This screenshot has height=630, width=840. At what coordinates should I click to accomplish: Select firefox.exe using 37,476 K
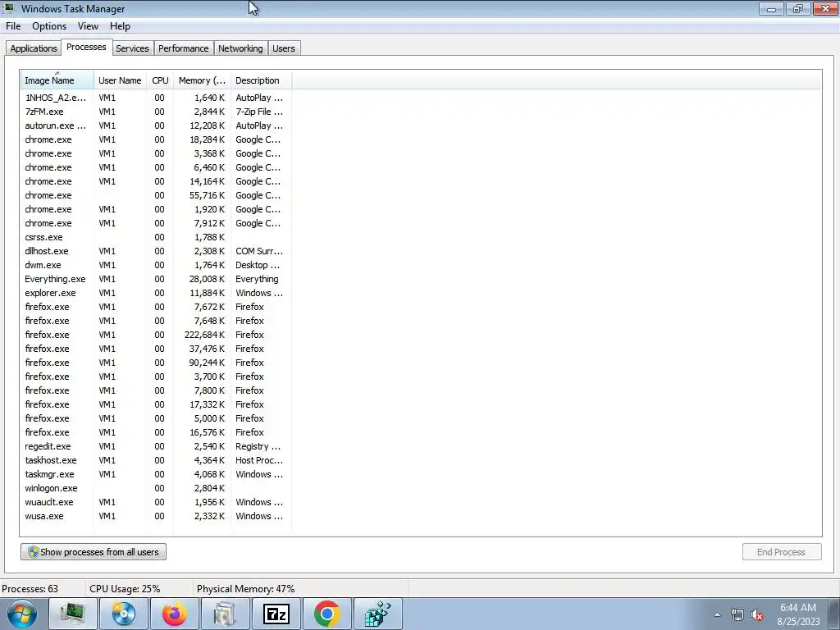(156, 348)
